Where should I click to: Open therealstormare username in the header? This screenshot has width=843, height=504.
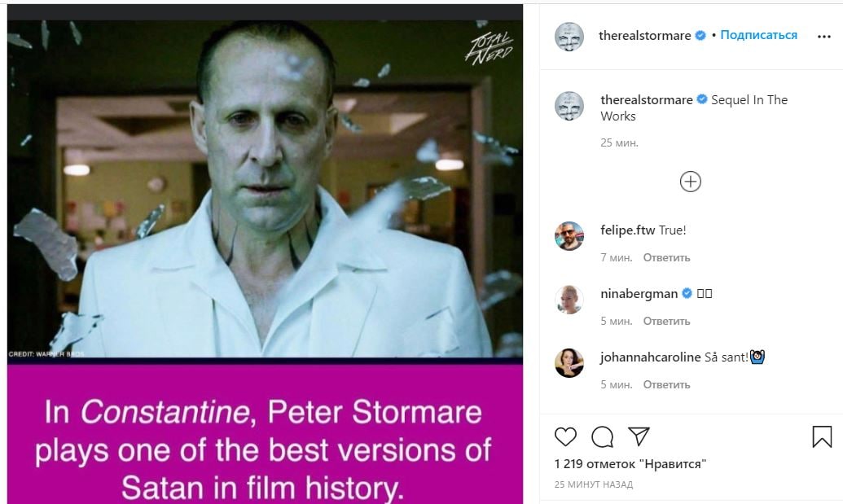coord(644,36)
